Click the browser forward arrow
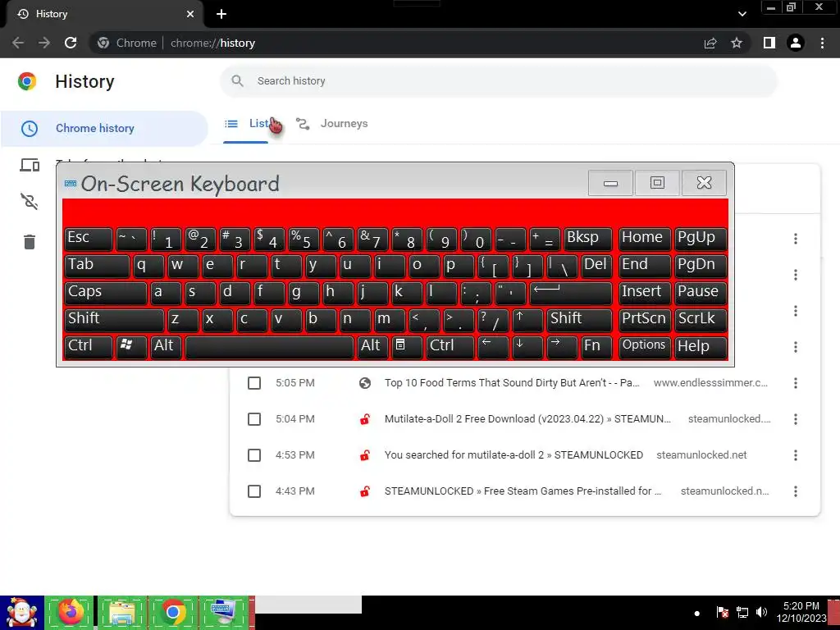The image size is (840, 630). [44, 43]
